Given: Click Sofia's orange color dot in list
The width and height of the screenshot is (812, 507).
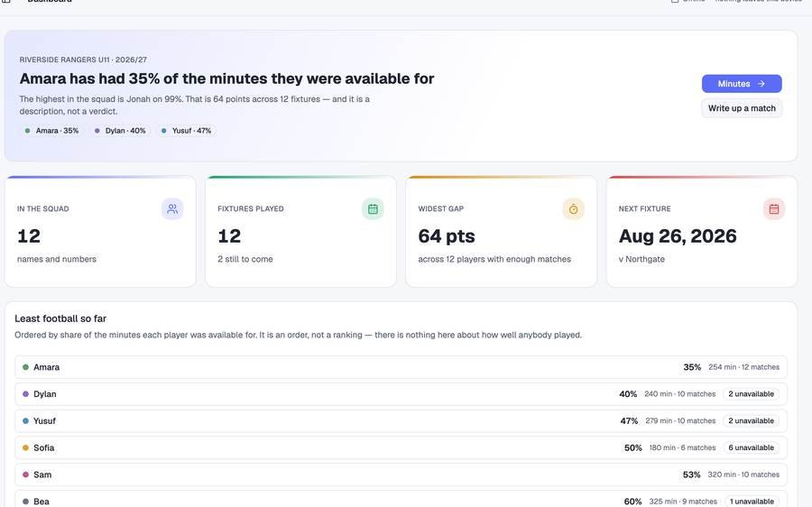Looking at the screenshot, I should click(x=25, y=448).
